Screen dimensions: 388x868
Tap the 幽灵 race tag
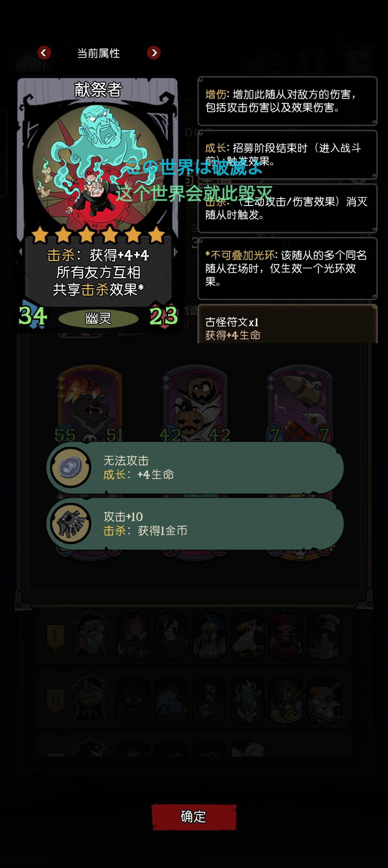pyautogui.click(x=98, y=318)
